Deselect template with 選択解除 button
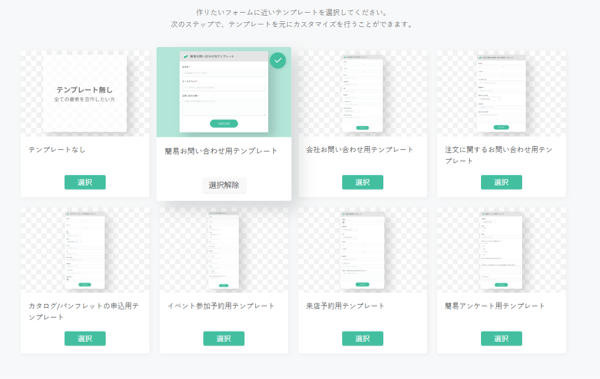Screen dimensions: 600x379 (224, 185)
